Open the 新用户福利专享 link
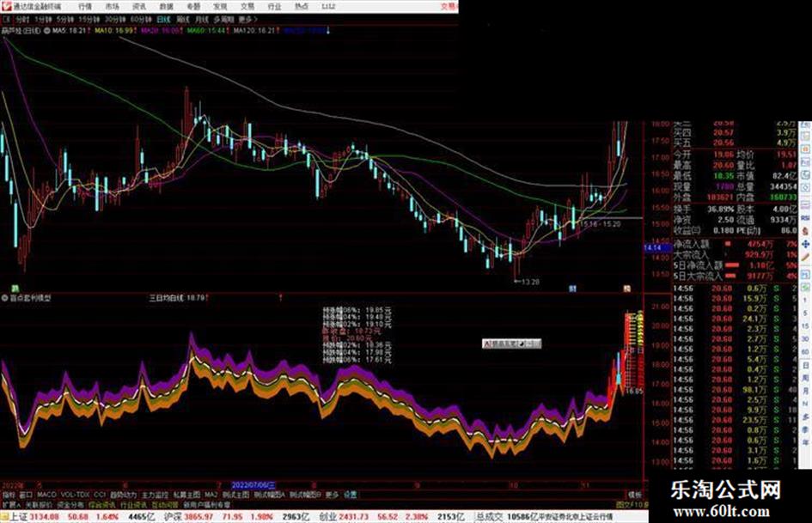The height and width of the screenshot is (523, 812). pyautogui.click(x=206, y=504)
